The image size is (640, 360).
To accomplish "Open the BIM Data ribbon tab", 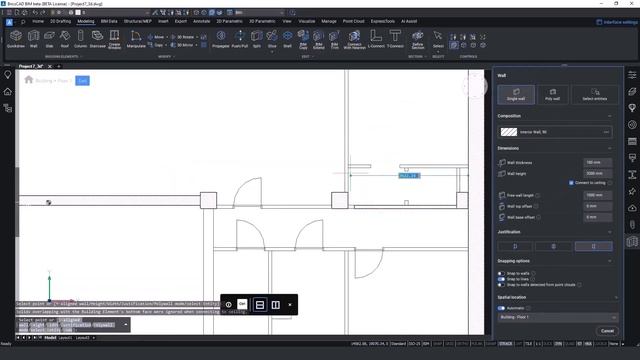I will pyautogui.click(x=109, y=21).
